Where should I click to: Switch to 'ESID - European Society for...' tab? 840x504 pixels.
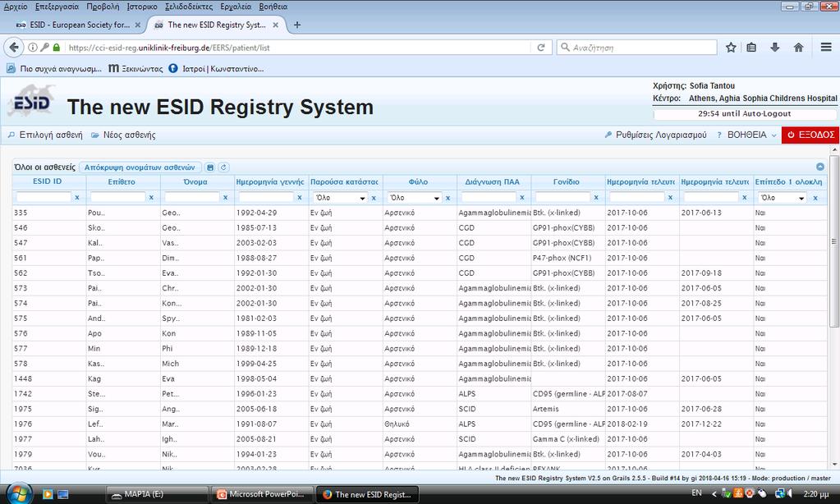click(x=80, y=25)
